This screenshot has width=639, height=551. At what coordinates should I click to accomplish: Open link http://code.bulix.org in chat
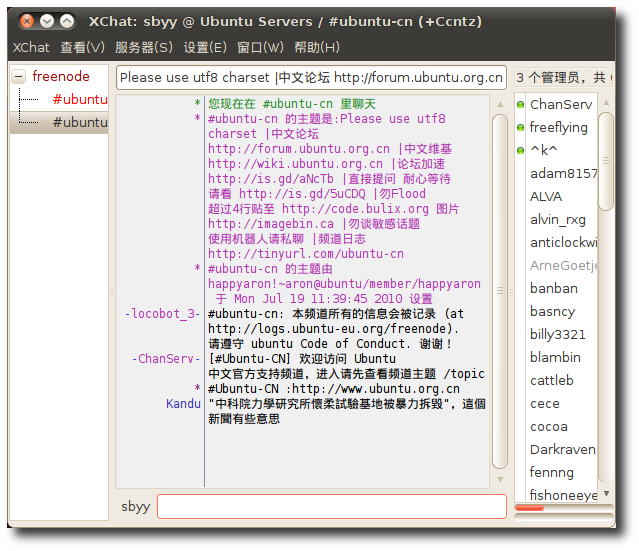[355, 209]
